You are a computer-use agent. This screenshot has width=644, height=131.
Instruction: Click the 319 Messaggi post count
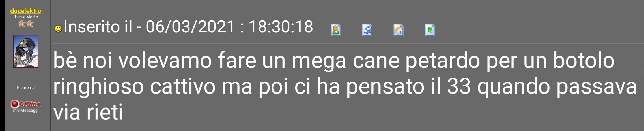coord(25,110)
